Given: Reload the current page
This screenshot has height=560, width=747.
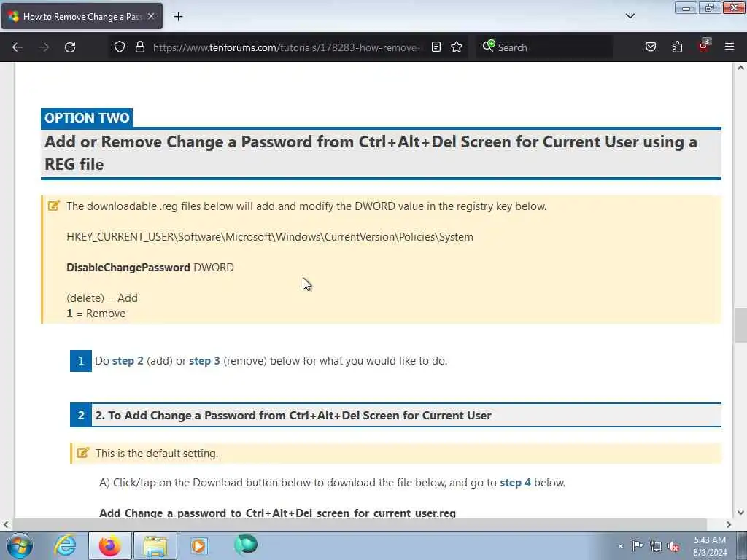Looking at the screenshot, I should click(x=70, y=47).
